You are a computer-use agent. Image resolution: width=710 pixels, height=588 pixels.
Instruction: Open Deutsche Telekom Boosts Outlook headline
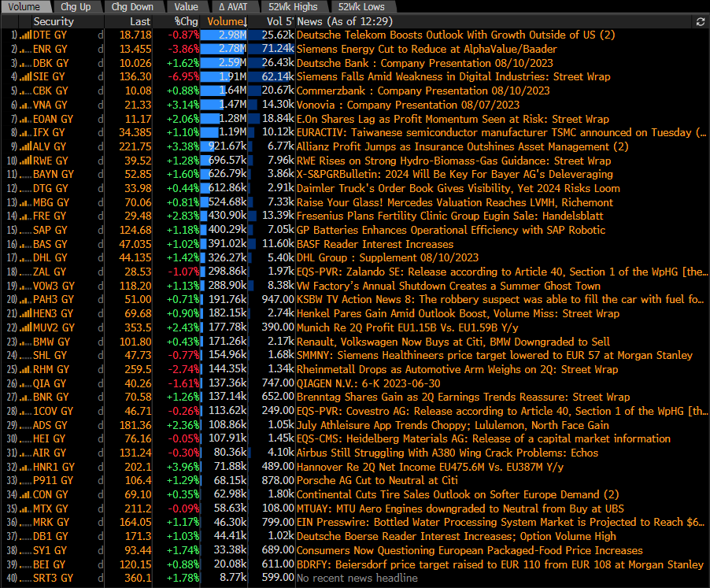(x=456, y=35)
